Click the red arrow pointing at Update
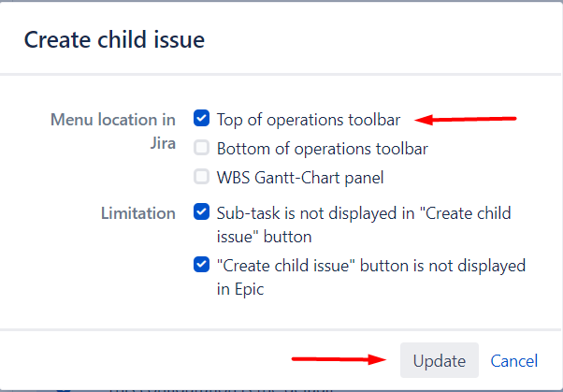This screenshot has height=392, width=563. 340,358
